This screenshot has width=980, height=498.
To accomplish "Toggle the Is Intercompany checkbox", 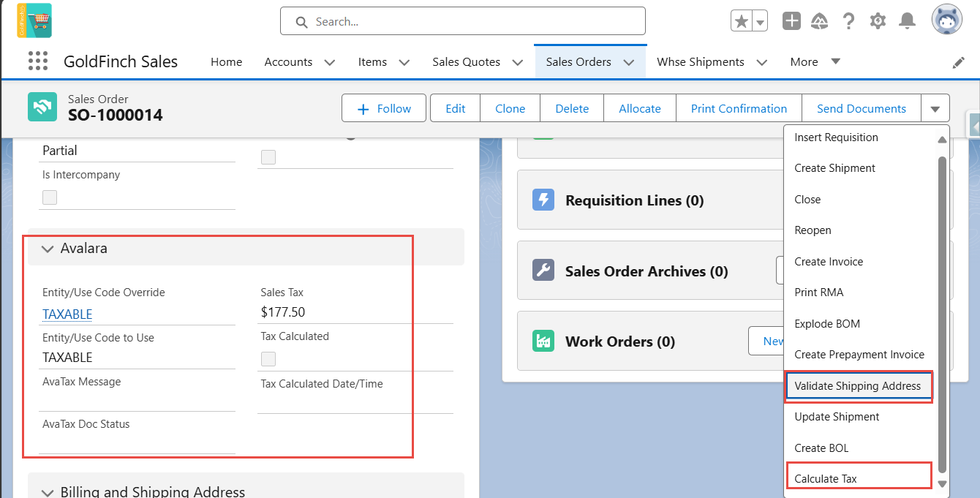I will tap(50, 197).
